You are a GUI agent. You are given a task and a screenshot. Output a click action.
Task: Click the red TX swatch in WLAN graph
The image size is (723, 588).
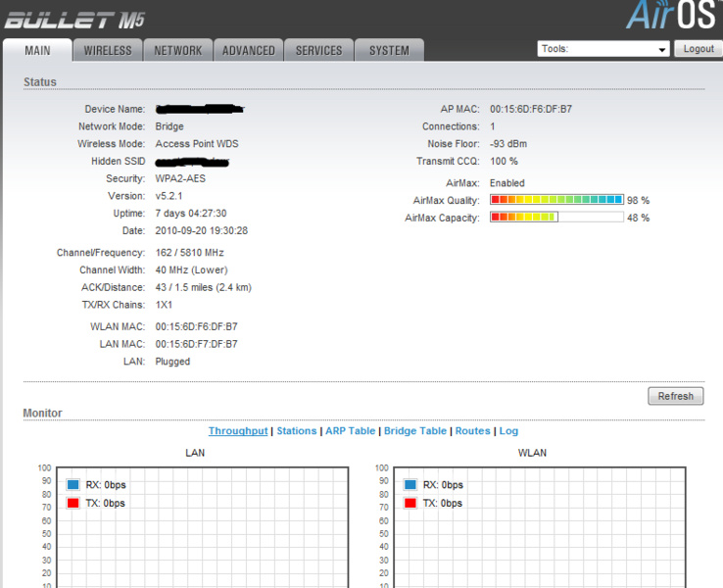point(410,503)
